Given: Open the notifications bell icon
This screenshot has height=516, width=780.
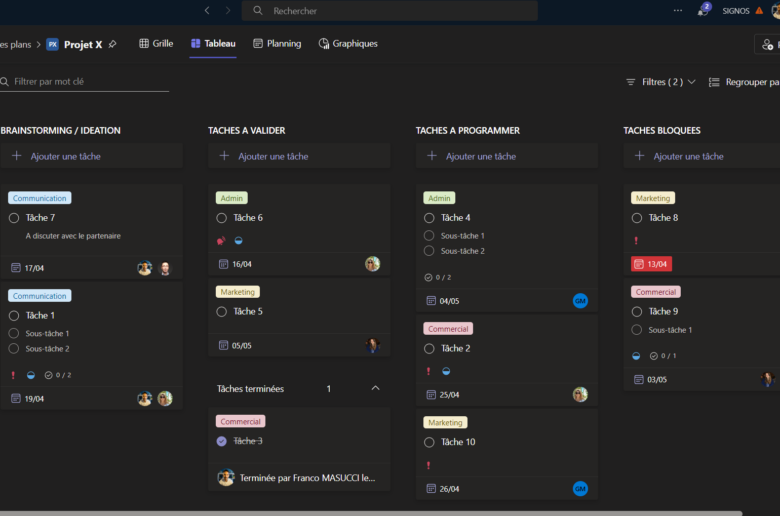Looking at the screenshot, I should pos(703,11).
